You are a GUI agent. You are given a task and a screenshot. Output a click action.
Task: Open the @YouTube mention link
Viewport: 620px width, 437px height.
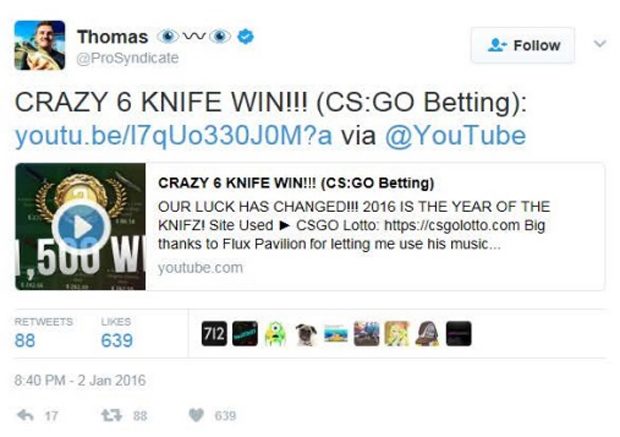click(456, 135)
